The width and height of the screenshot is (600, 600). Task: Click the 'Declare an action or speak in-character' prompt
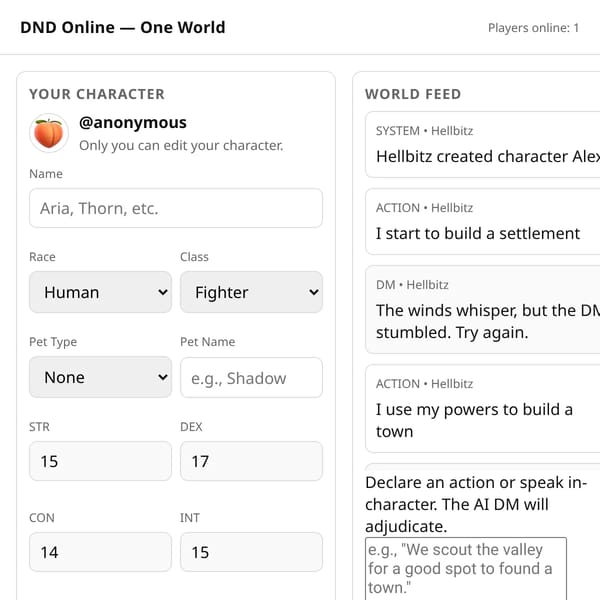tap(476, 504)
